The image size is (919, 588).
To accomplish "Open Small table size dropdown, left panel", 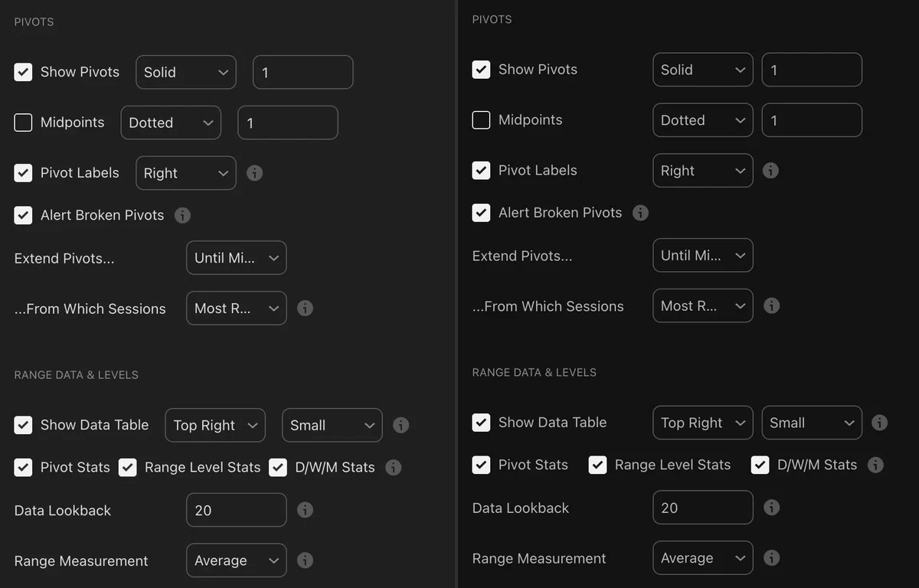I will point(332,425).
